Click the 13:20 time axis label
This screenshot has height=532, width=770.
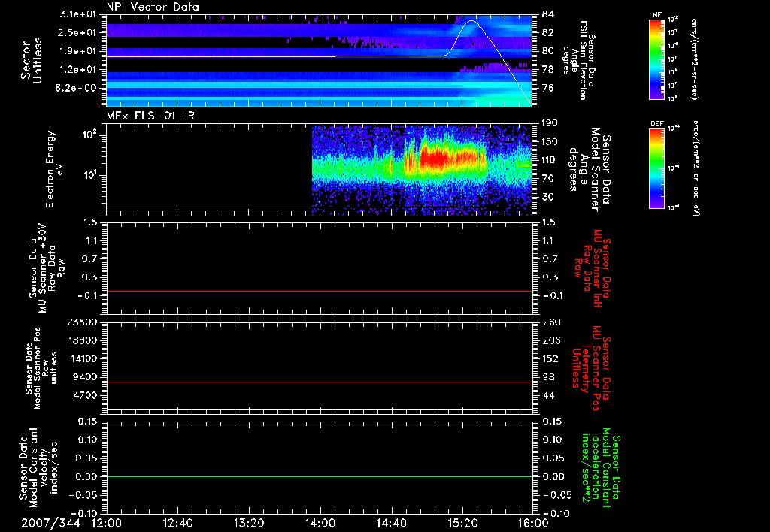pyautogui.click(x=249, y=524)
